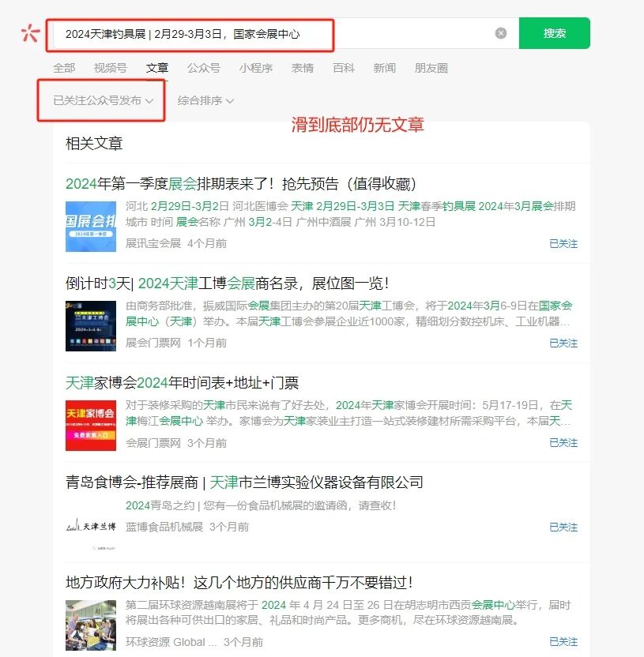The width and height of the screenshot is (644, 657).
Task: Open the 小程序 tab
Action: tap(256, 68)
